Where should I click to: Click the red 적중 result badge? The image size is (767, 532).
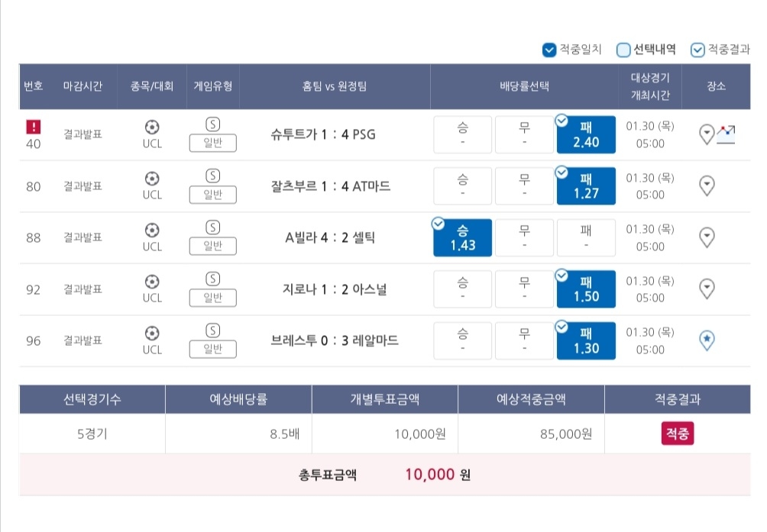click(x=678, y=434)
